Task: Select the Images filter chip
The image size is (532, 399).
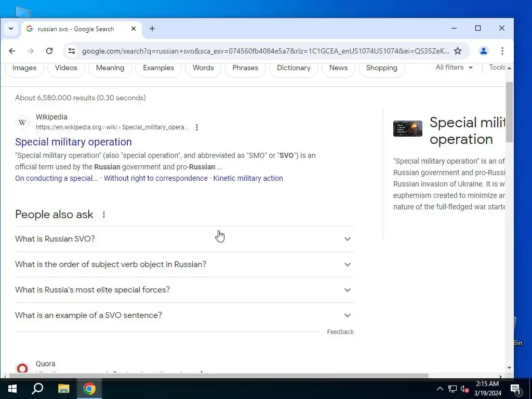Action: pos(24,68)
